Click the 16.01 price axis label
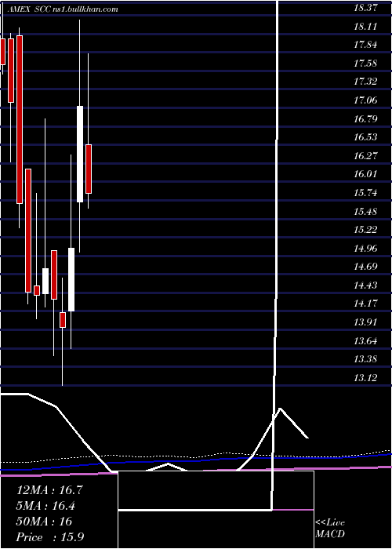Screen dimensions: 392x549 click(x=365, y=174)
